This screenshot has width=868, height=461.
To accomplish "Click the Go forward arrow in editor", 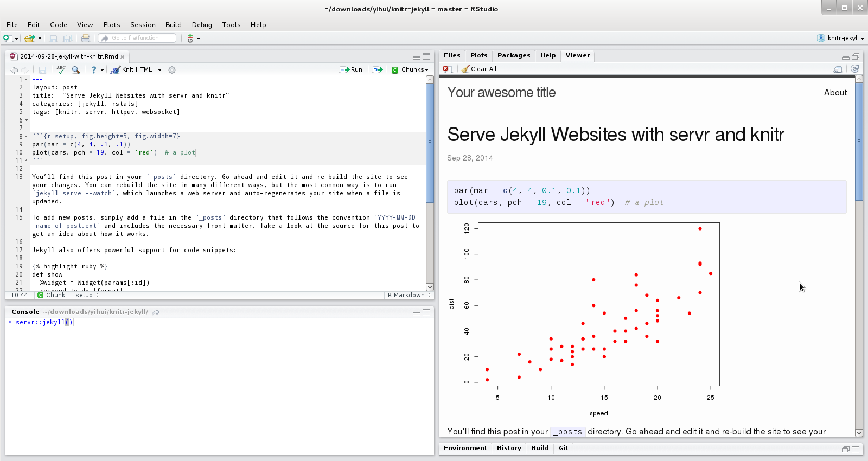I will pyautogui.click(x=25, y=69).
